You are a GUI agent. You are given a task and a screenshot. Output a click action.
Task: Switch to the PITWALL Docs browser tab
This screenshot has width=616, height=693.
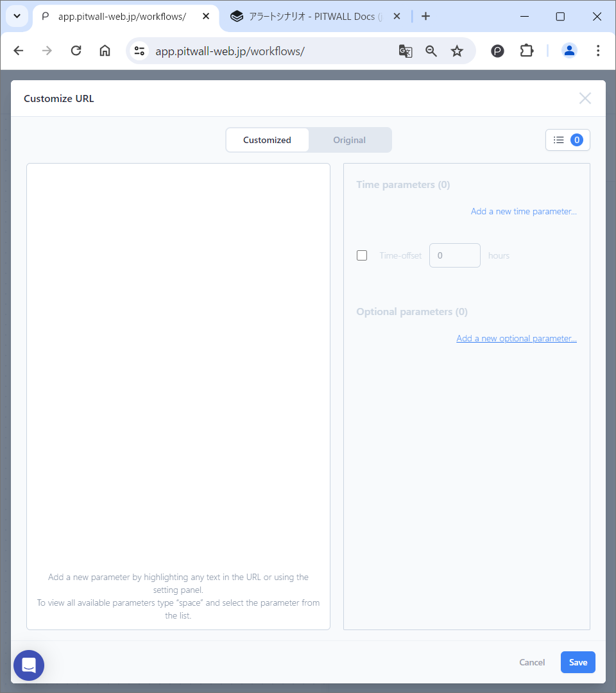tap(308, 16)
